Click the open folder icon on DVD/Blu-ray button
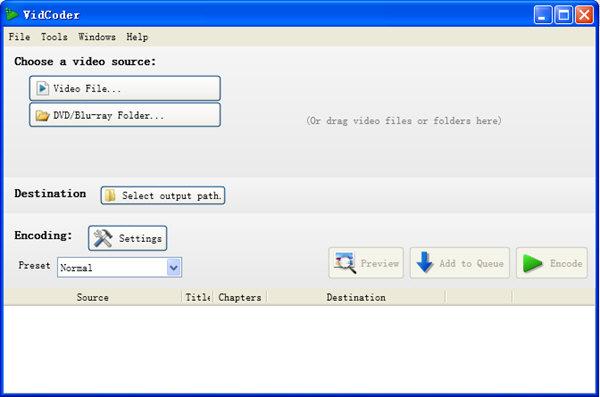 [x=42, y=115]
